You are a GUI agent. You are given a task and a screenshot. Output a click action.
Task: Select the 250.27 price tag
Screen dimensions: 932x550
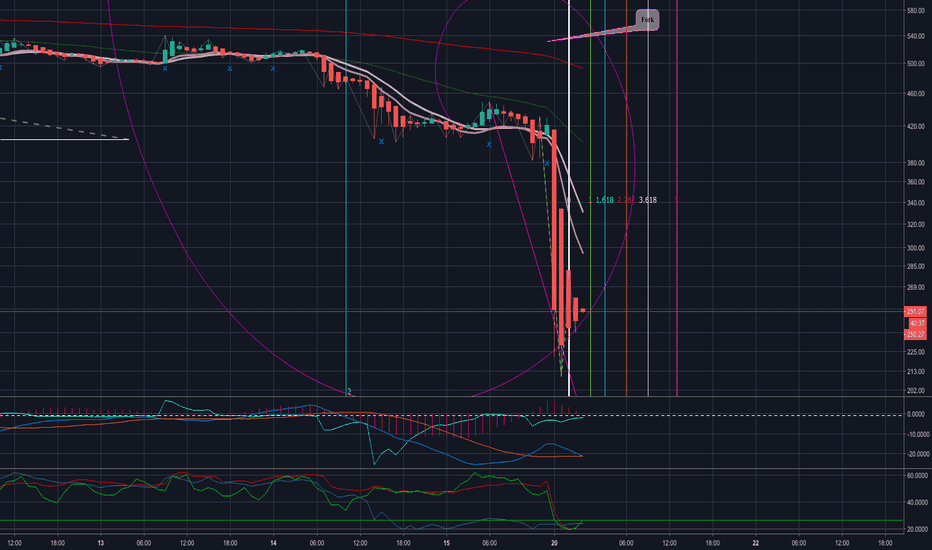[915, 334]
